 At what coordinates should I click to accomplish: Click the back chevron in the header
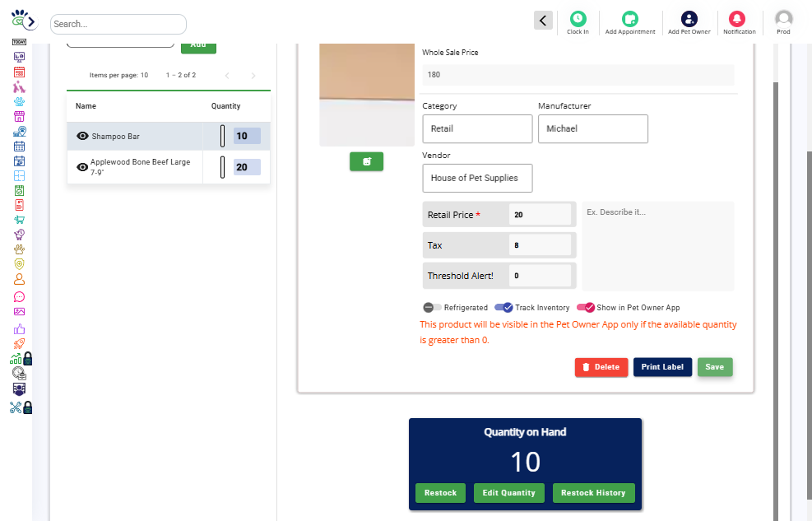point(543,21)
